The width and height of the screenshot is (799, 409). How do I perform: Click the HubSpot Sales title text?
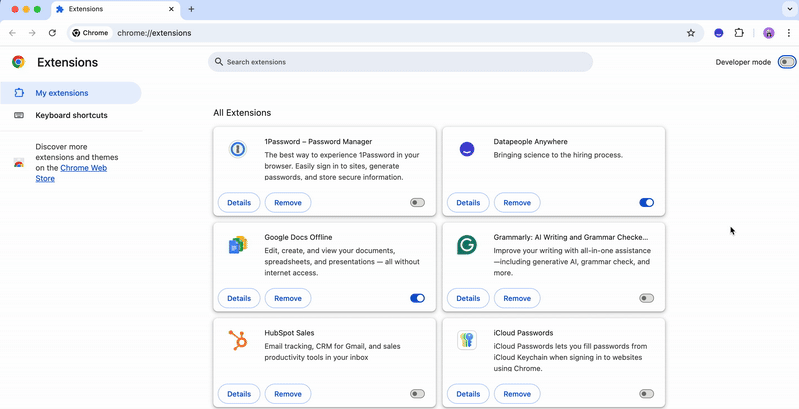click(x=289, y=333)
